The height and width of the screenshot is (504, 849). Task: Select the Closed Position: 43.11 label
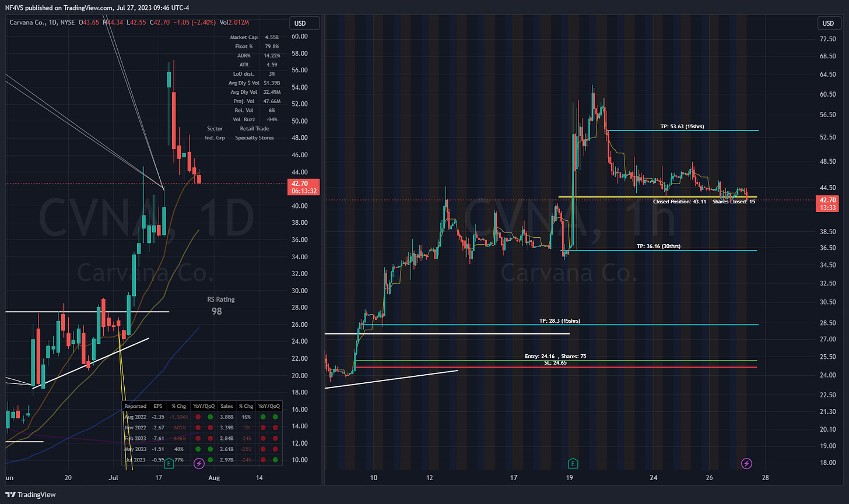[680, 202]
